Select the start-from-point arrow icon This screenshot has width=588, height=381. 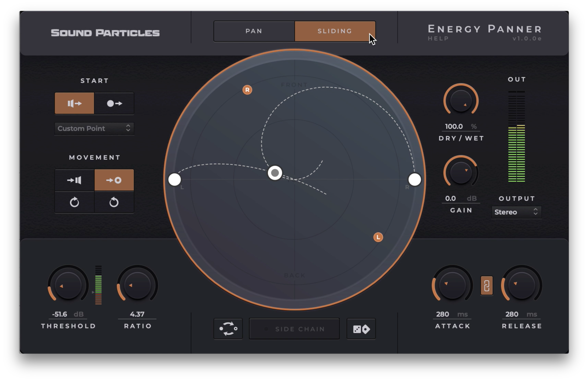click(x=114, y=103)
